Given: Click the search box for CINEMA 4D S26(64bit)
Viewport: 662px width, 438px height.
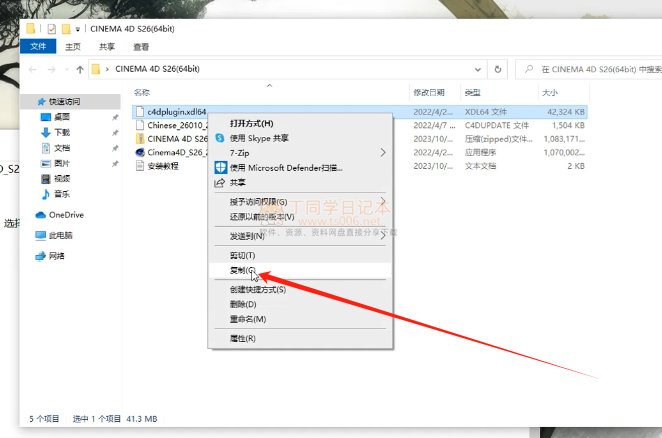Looking at the screenshot, I should coord(591,69).
